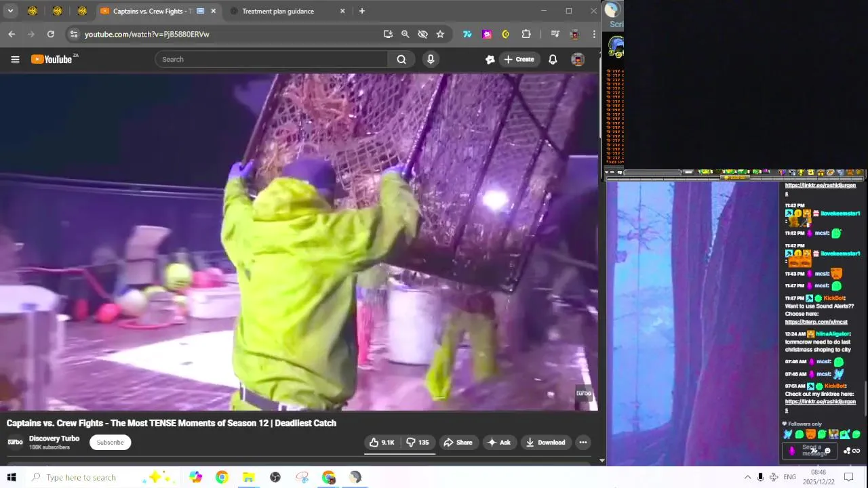Viewport: 868px width, 488px height.
Task: Open YouTube notifications bell
Action: coord(553,60)
